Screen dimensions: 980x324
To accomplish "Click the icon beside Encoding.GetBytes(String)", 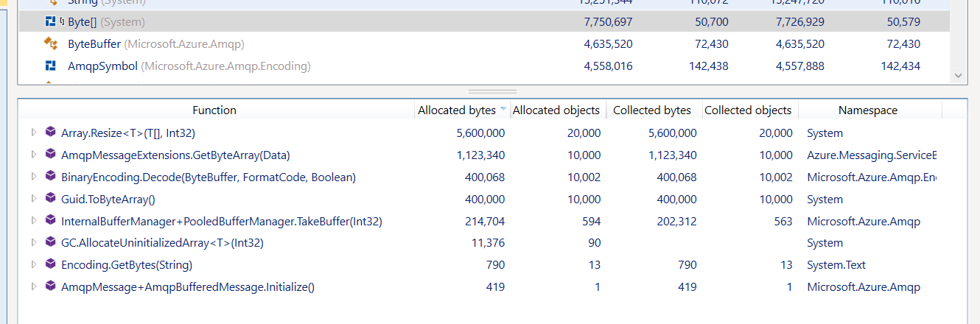I will tap(50, 264).
